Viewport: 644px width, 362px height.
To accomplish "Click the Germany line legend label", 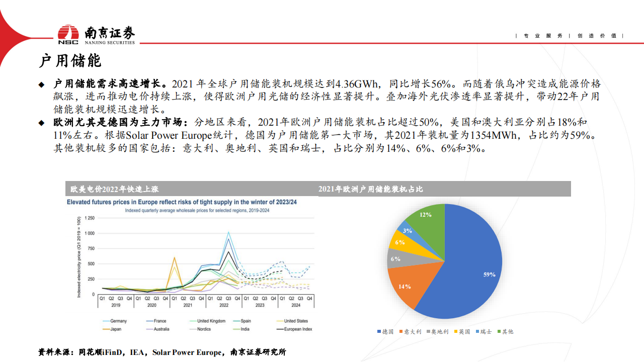I will point(119,321).
